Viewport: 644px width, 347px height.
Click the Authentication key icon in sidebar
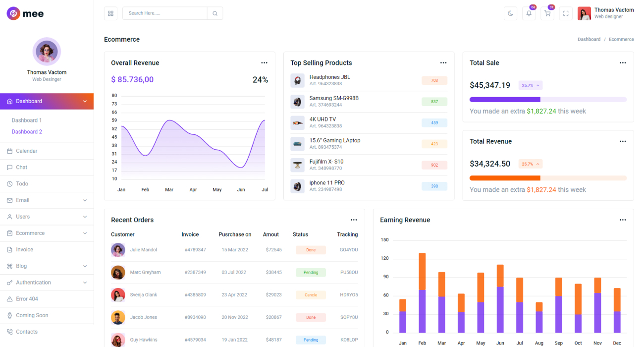pyautogui.click(x=9, y=283)
